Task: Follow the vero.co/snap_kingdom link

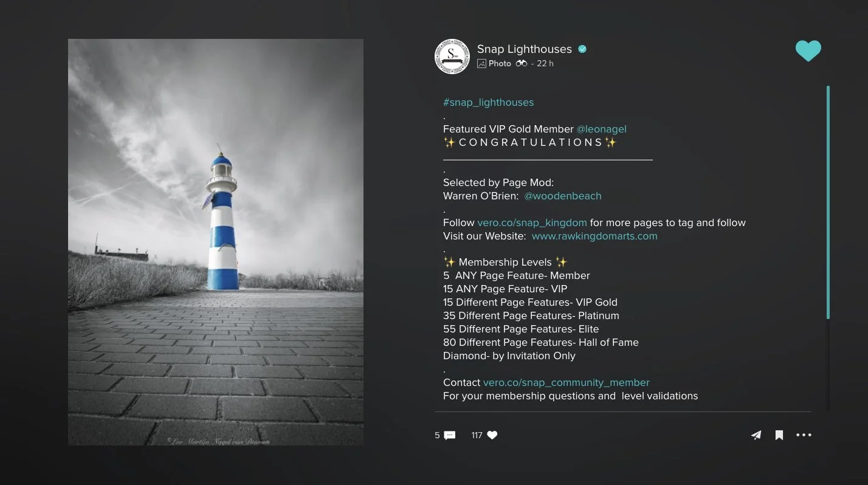Action: pyautogui.click(x=532, y=222)
